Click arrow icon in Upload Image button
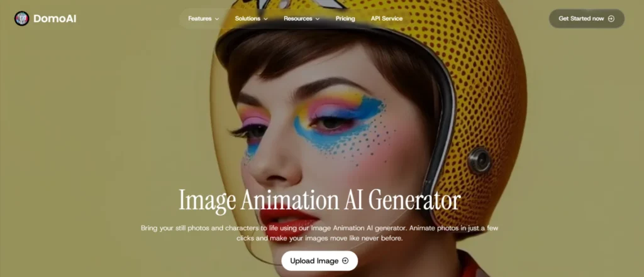This screenshot has height=277, width=644. pyautogui.click(x=345, y=261)
